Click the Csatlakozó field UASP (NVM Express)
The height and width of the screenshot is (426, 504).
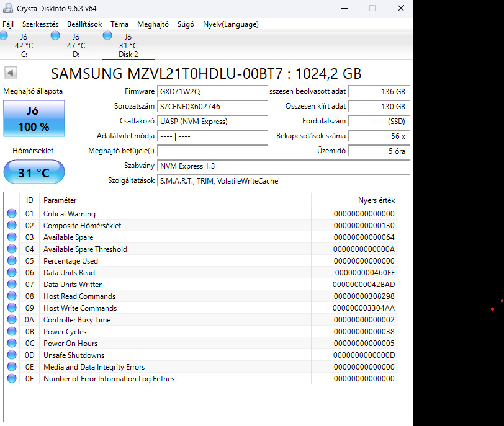click(x=212, y=122)
